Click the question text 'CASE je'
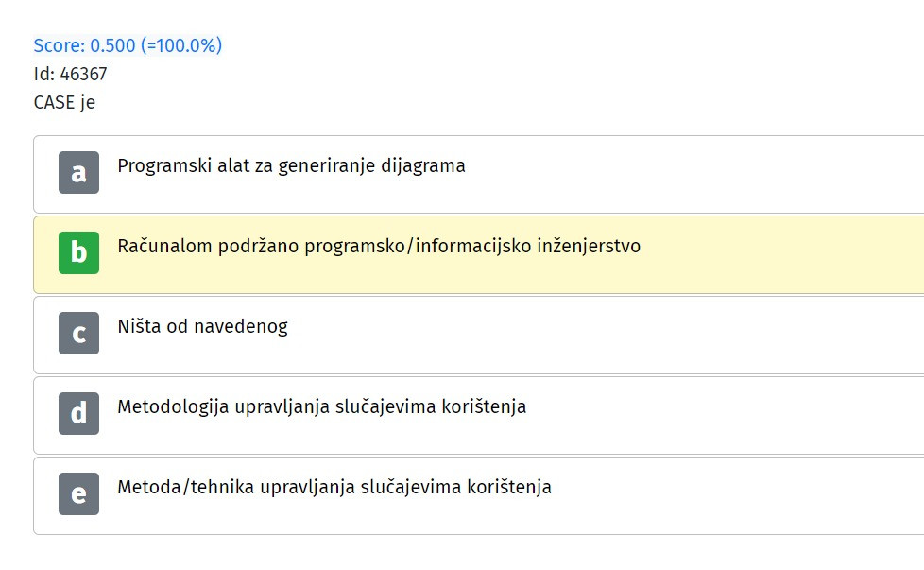Viewport: 924px width, 570px height. tap(64, 103)
